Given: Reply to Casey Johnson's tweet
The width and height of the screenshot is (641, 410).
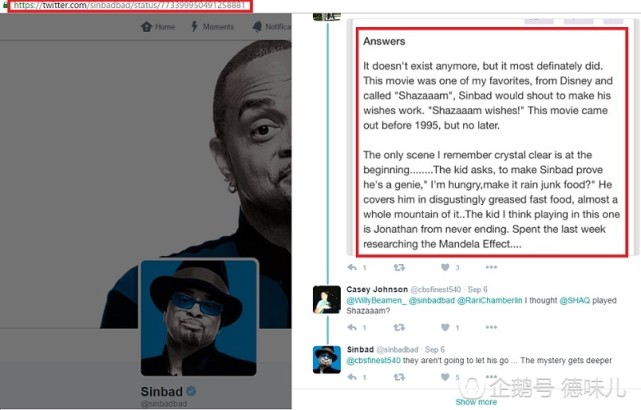Looking at the screenshot, I should click(352, 327).
